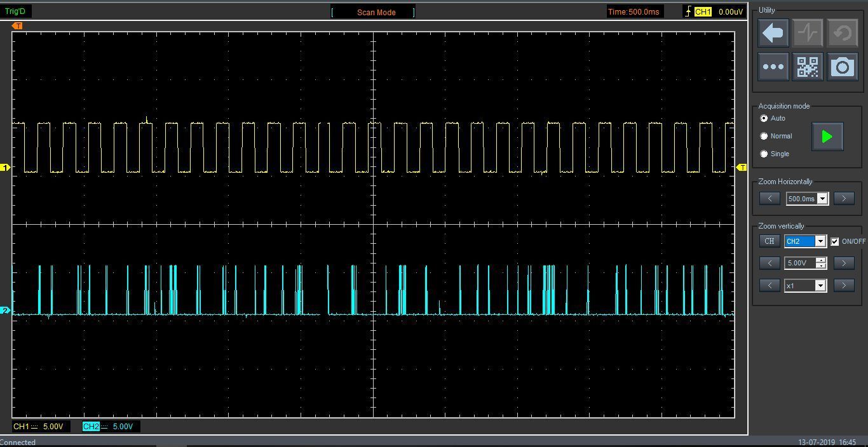The image size is (868, 447).
Task: Click left arrow beside 5.00V voltage scale
Action: tap(770, 263)
